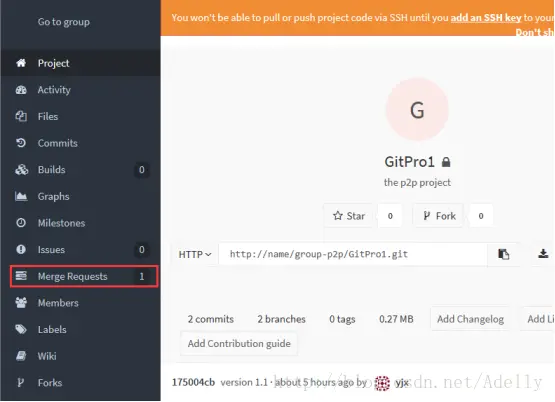The height and width of the screenshot is (402, 555).
Task: Fork the GitPro1 project
Action: pyautogui.click(x=439, y=216)
